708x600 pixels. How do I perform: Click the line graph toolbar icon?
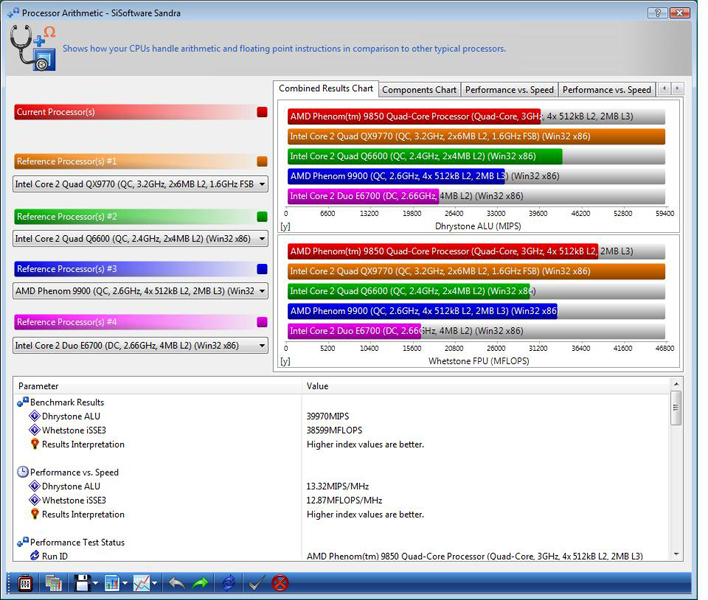(141, 583)
